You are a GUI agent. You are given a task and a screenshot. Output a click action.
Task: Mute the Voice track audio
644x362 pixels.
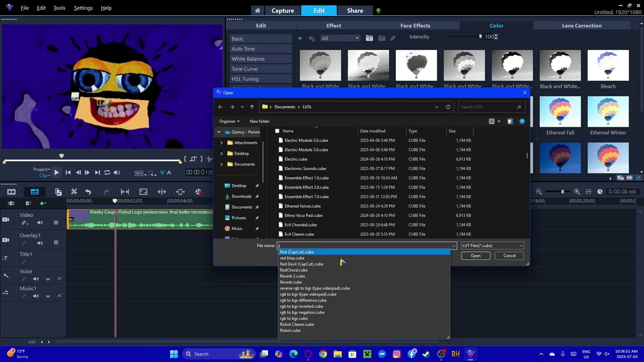point(36,279)
